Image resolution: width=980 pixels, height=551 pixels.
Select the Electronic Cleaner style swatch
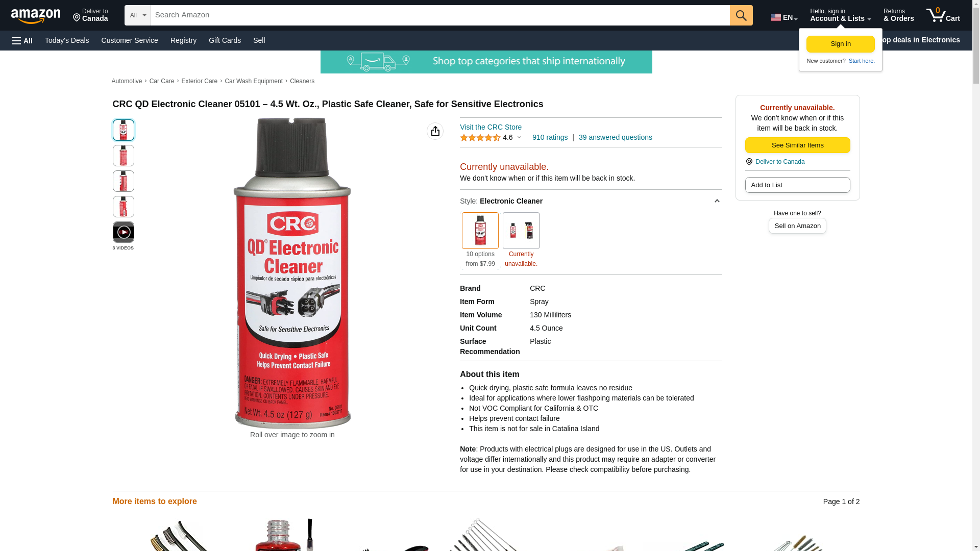480,231
